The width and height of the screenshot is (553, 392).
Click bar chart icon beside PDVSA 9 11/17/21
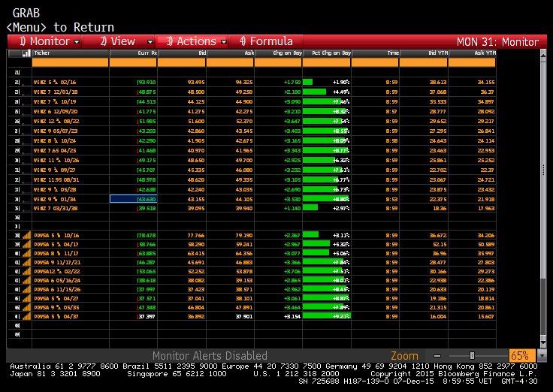coord(26,262)
